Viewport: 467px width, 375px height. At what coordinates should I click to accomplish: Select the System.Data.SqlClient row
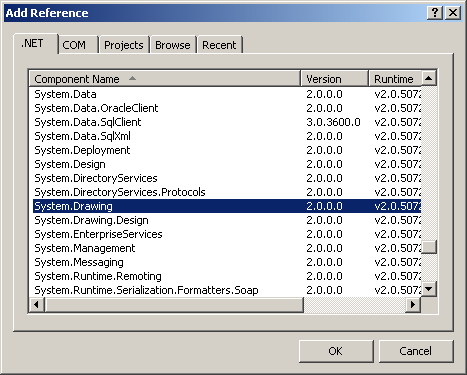[227, 122]
